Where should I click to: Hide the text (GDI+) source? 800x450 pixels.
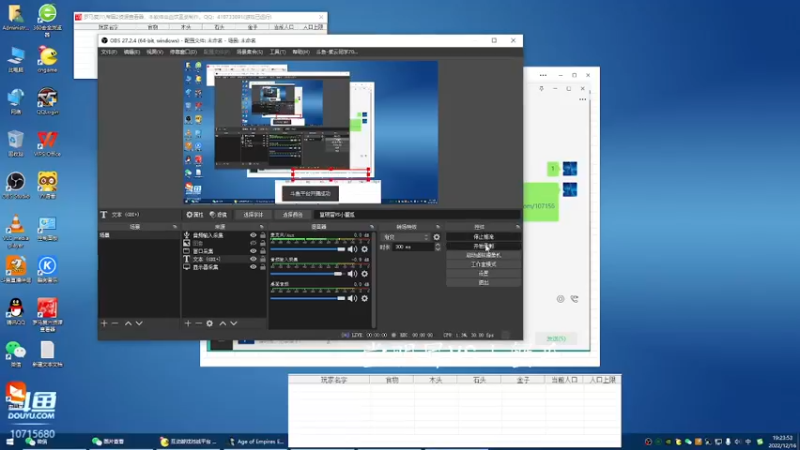click(x=253, y=259)
